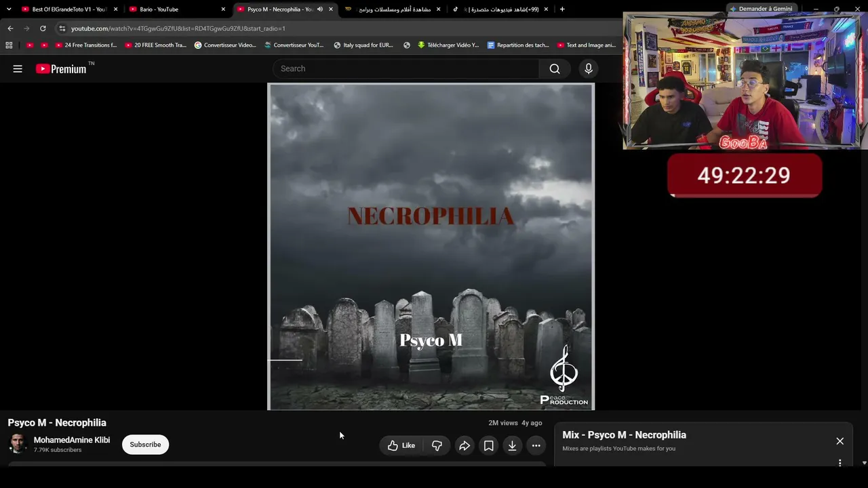Open the Text and Image ani... bookmark
868x488 pixels.
pyautogui.click(x=587, y=45)
